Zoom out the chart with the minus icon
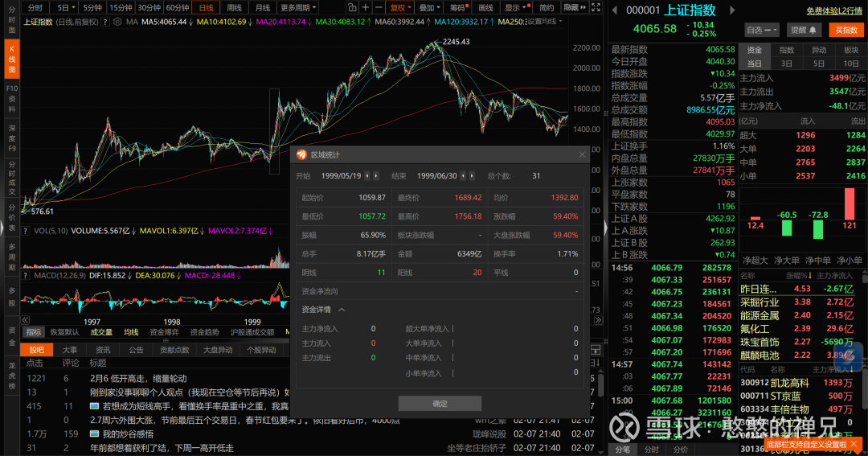Viewport: 868px width, 456px height. (x=379, y=7)
